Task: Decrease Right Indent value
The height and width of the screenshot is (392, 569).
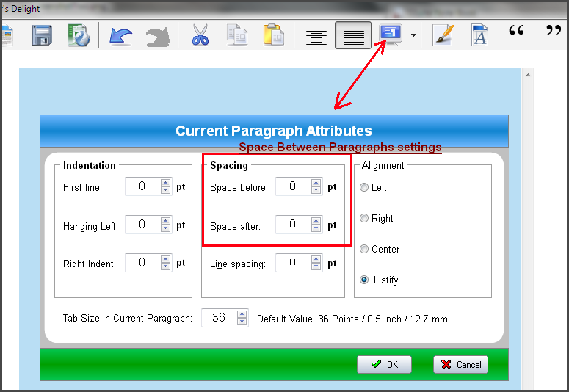Action: [165, 266]
